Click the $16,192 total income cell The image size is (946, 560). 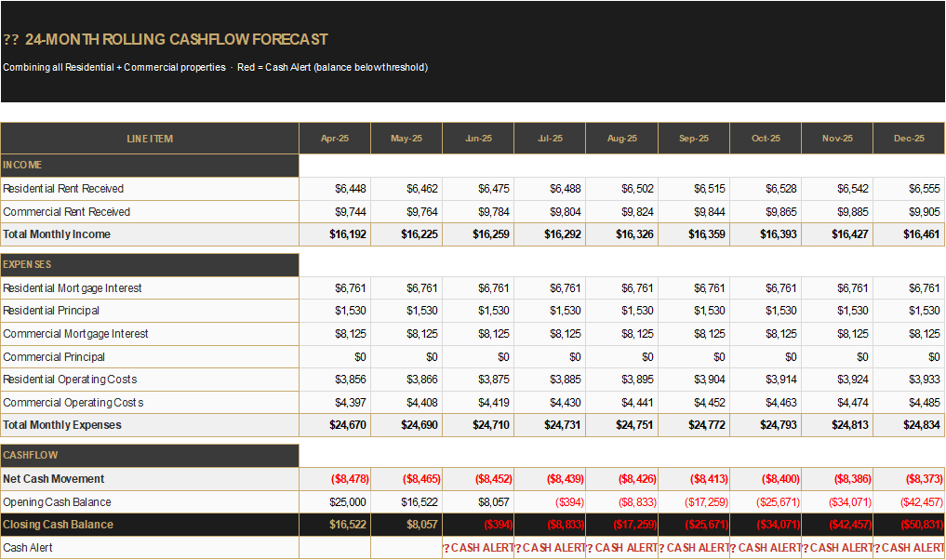click(x=335, y=234)
